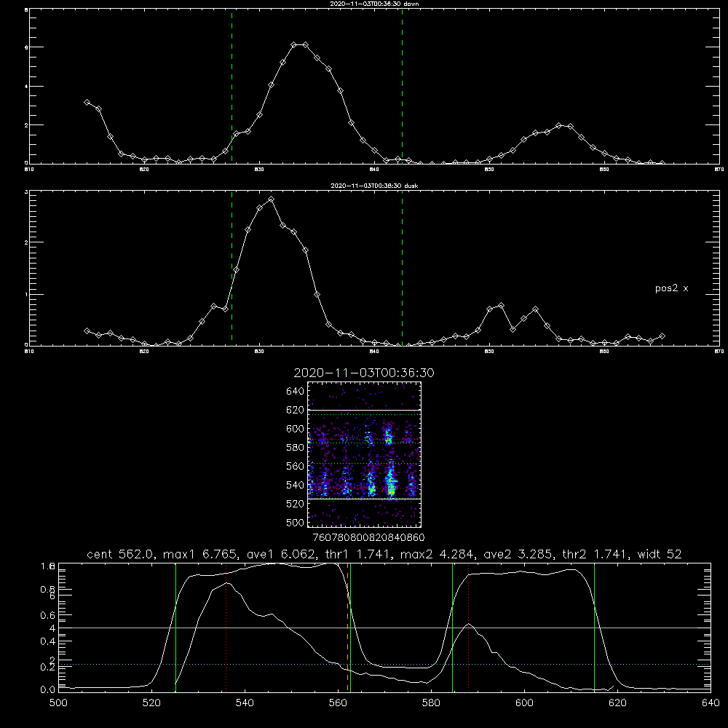This screenshot has width=728, height=728.
Task: Select the 'pos2 x' label in dusk plot
Action: (671, 288)
